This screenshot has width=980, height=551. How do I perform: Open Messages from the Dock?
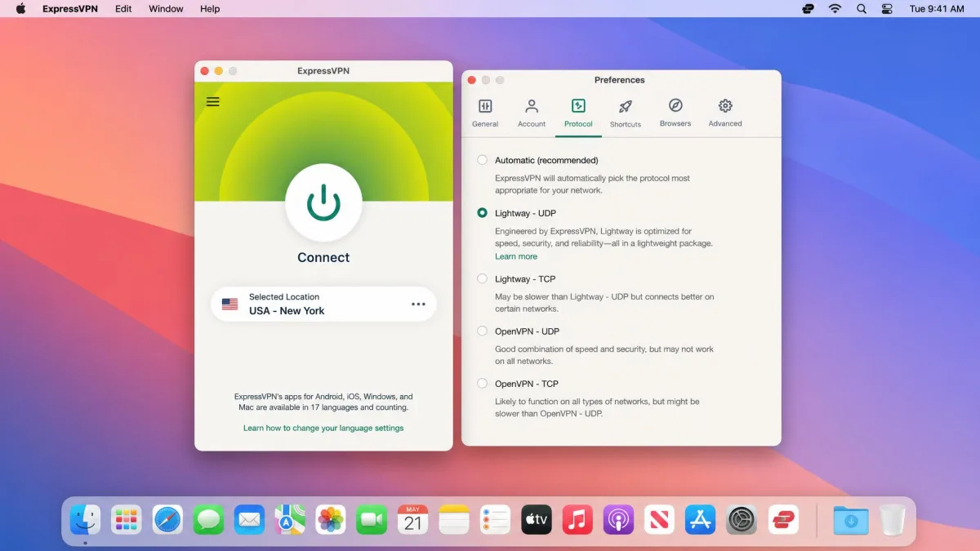coord(208,520)
